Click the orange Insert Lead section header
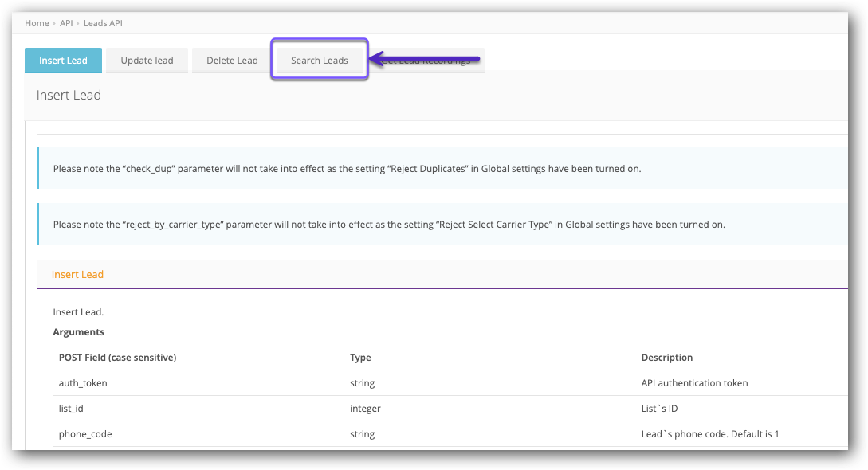This screenshot has width=868, height=470. tap(77, 274)
